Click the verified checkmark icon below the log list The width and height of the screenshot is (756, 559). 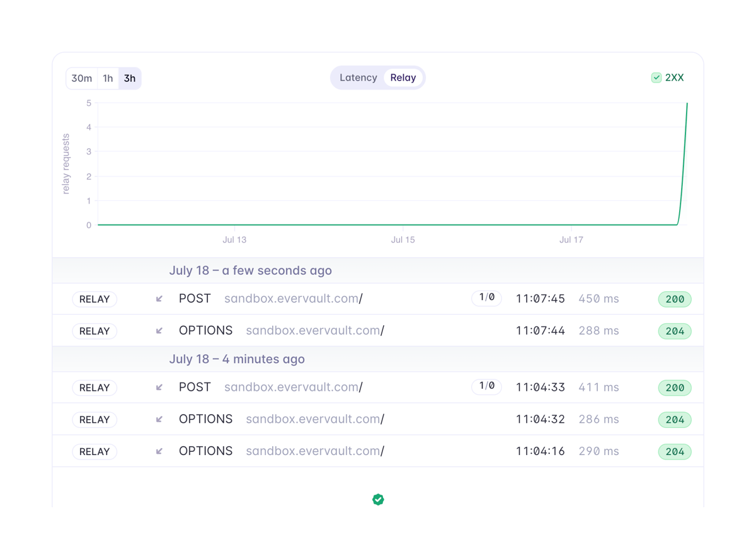click(378, 499)
